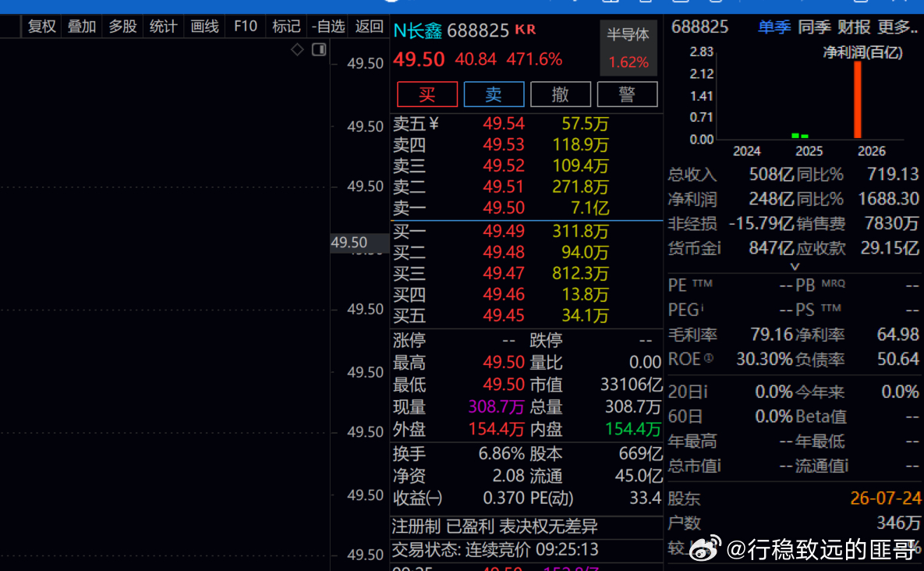Click the 货币金 value 847亿
Image resolution: width=924 pixels, height=571 pixels.
tap(771, 248)
